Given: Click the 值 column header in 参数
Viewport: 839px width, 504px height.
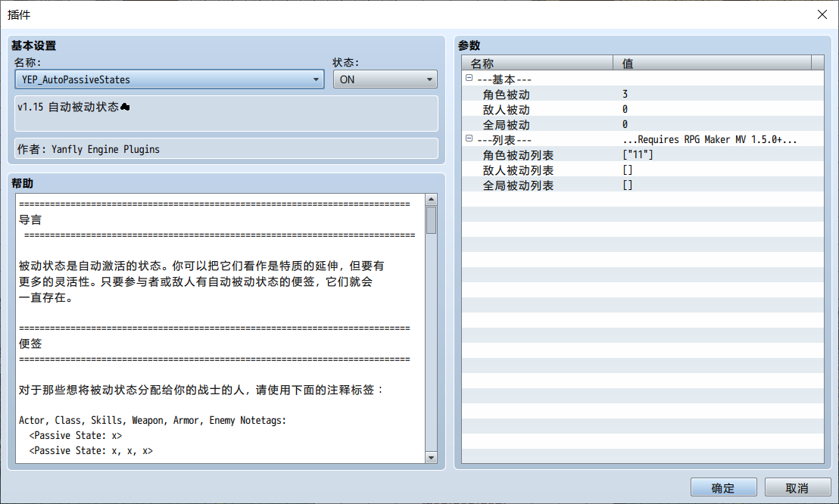Looking at the screenshot, I should [x=712, y=63].
